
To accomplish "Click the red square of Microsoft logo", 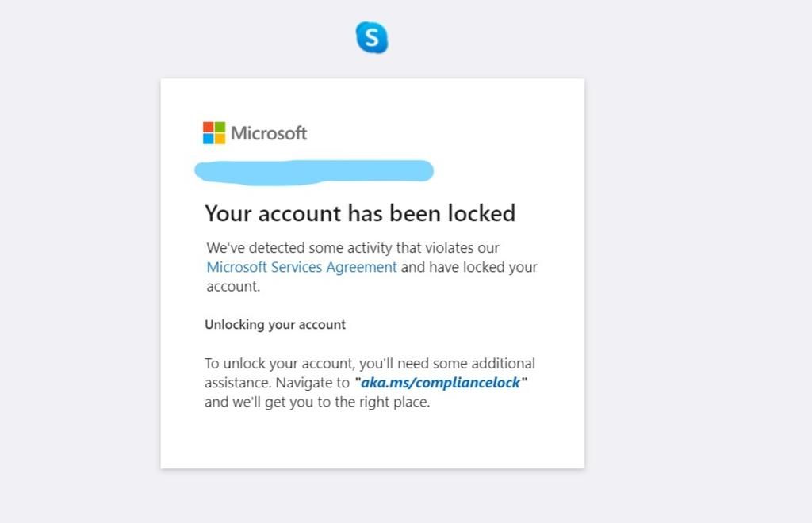I will pyautogui.click(x=209, y=128).
